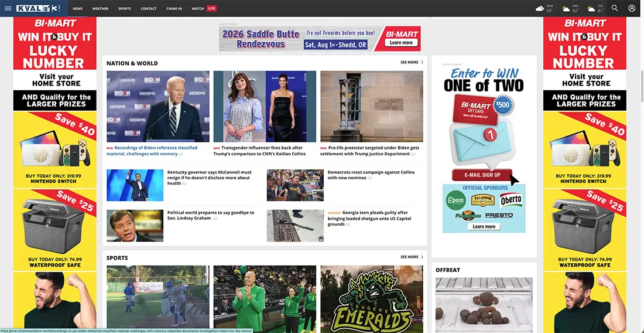The width and height of the screenshot is (644, 333).
Task: Click shotgun on ground thumbnail
Action: click(295, 226)
